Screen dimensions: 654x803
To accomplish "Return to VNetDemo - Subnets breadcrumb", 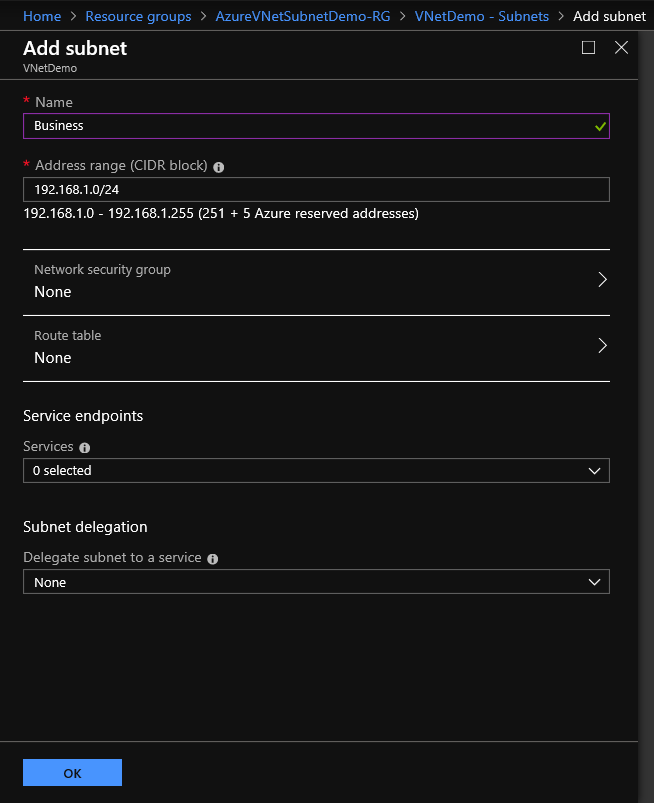I will click(x=481, y=16).
